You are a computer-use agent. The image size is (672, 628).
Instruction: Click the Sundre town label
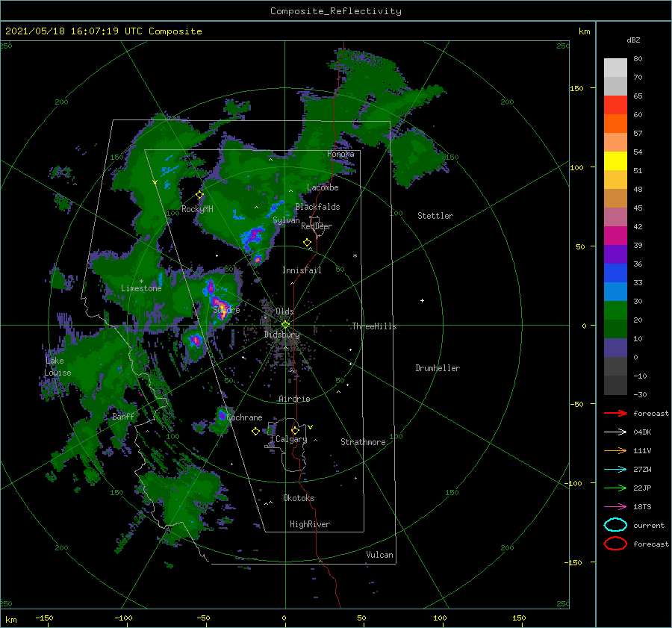[226, 309]
